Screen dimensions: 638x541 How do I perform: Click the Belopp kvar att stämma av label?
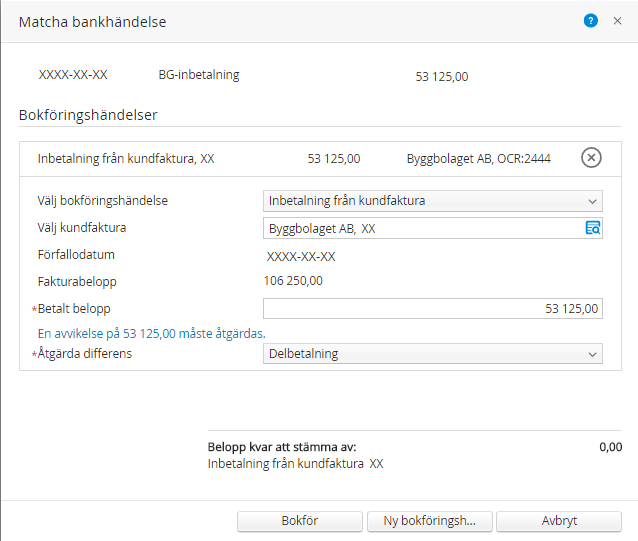282,448
